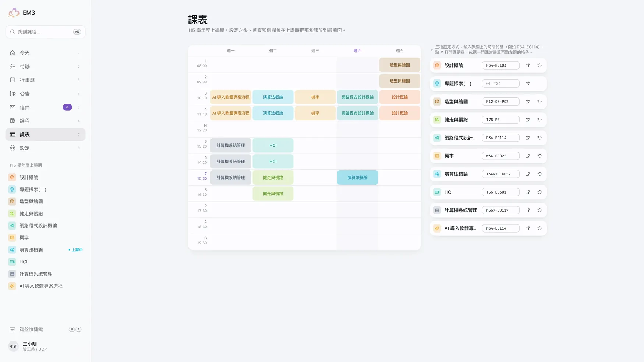The width and height of the screenshot is (644, 362).
Task: Open syllabus link for 專題探索(二)
Action: pyautogui.click(x=527, y=84)
